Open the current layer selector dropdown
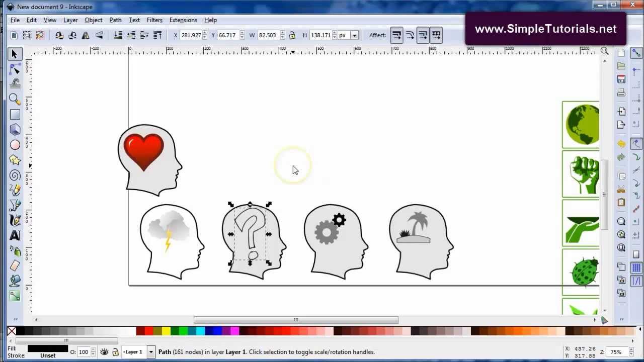The width and height of the screenshot is (644, 362). point(151,352)
